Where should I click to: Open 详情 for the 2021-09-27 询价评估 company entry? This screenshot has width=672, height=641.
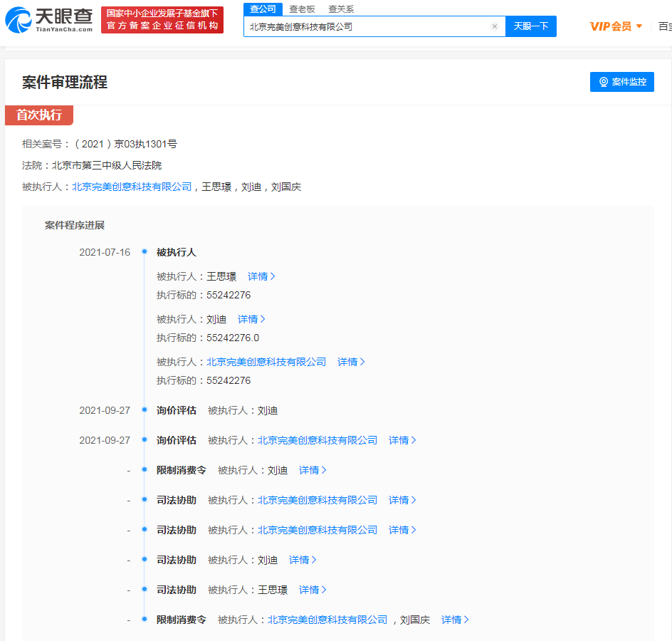pos(401,440)
